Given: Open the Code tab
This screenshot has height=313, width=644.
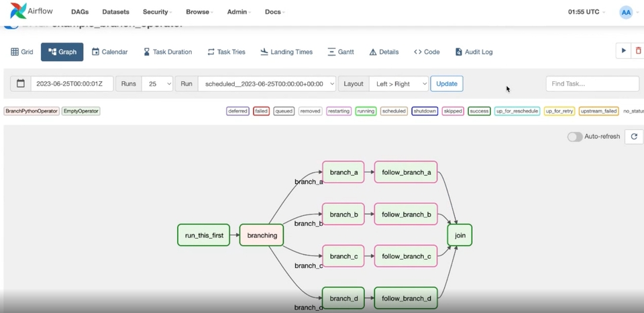Looking at the screenshot, I should (427, 52).
